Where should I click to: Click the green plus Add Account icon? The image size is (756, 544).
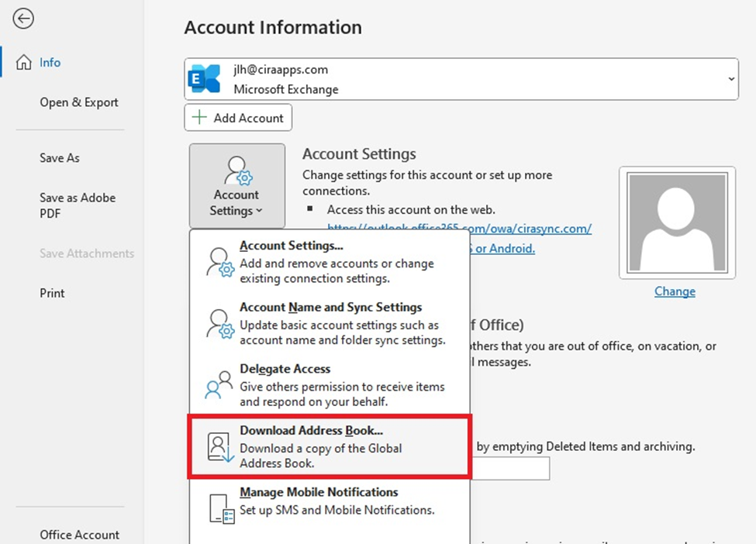[199, 117]
